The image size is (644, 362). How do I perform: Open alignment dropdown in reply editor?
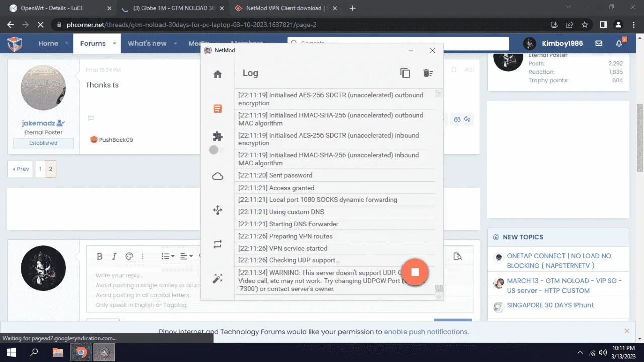tap(186, 256)
